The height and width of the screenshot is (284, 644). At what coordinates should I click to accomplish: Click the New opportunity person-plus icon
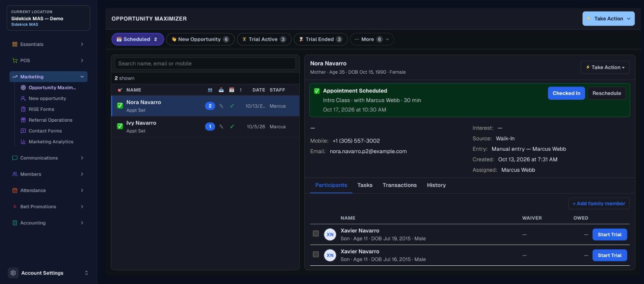23,99
